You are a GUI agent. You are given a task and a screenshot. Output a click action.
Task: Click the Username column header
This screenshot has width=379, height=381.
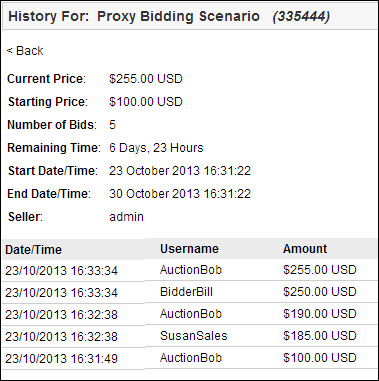[x=189, y=249]
